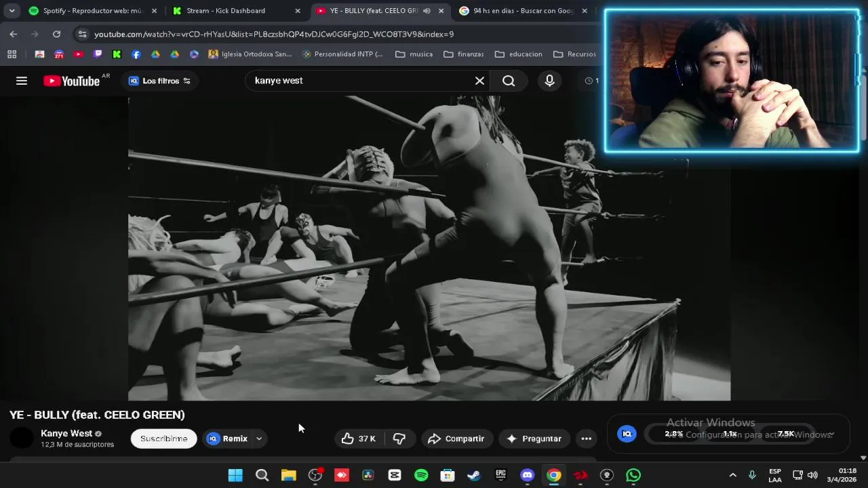Open the Kick bookmark icon
Screen dimensions: 868x488
[x=117, y=54]
